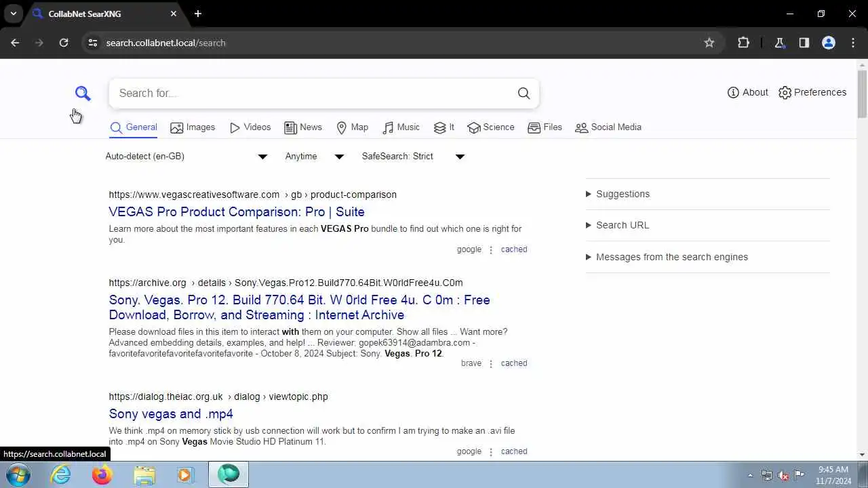Open Windows Media Player from taskbar

pos(186,475)
